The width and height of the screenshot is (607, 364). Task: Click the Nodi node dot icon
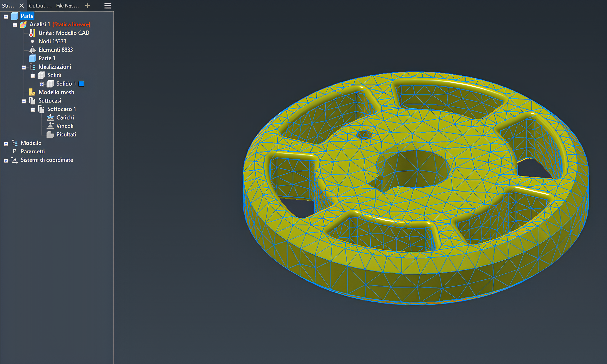click(32, 42)
